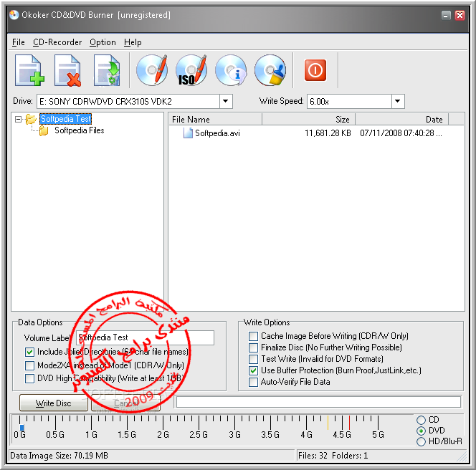Select the CD radio button
This screenshot has height=470, width=476.
pos(421,420)
